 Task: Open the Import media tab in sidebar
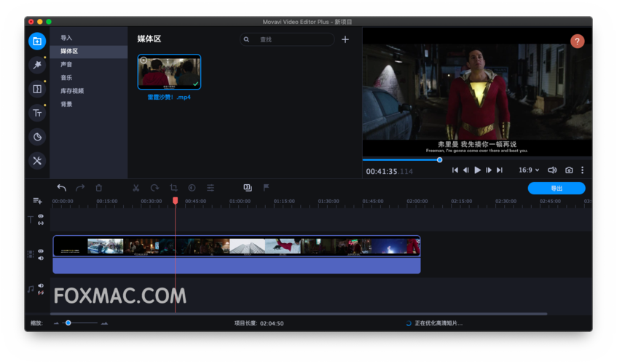[37, 41]
